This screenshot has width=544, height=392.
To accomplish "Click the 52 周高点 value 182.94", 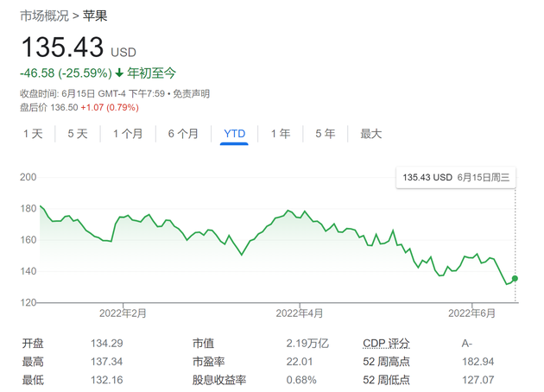I will click(x=478, y=362).
